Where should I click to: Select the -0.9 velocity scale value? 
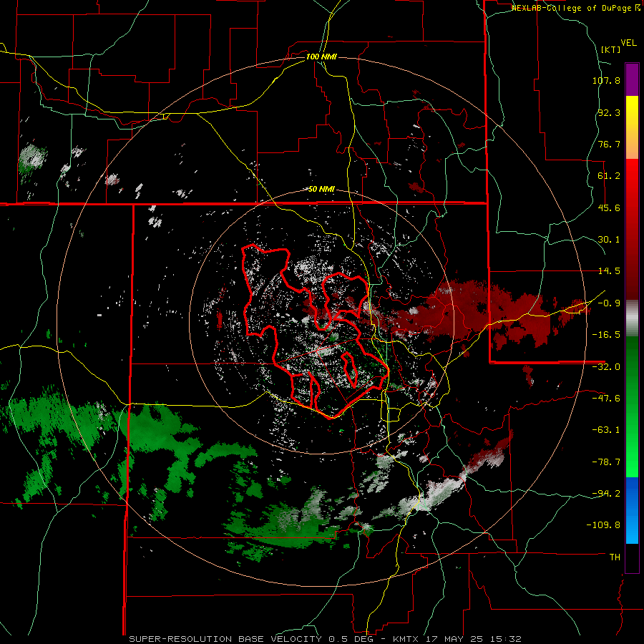click(x=609, y=303)
